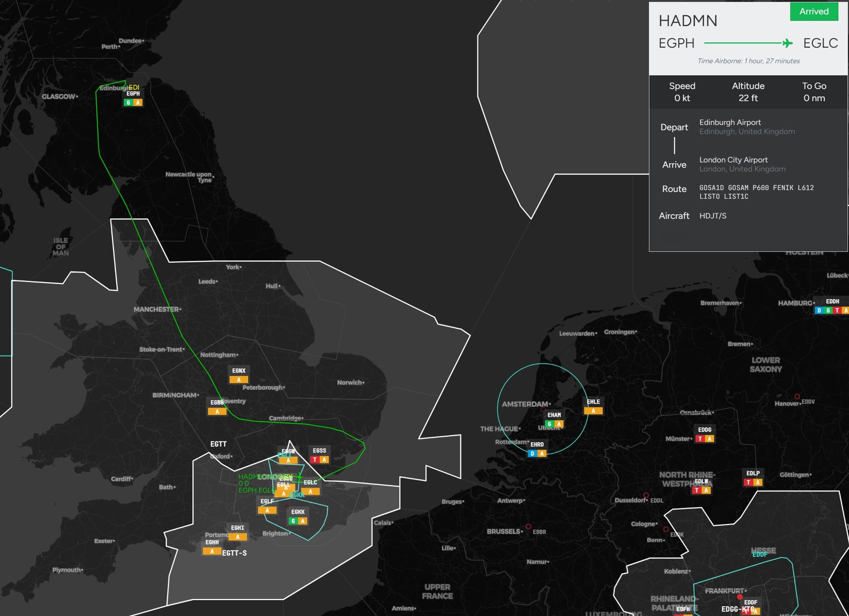The height and width of the screenshot is (616, 849).
Task: Click the EGGW airport label on map
Action: pyautogui.click(x=288, y=451)
